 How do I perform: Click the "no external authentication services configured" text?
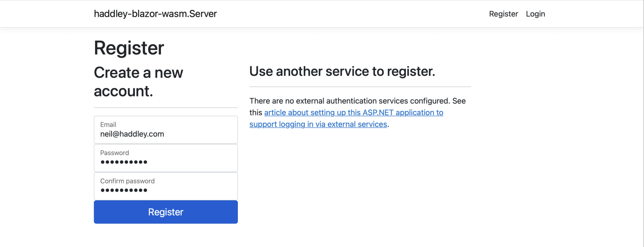tap(350, 101)
